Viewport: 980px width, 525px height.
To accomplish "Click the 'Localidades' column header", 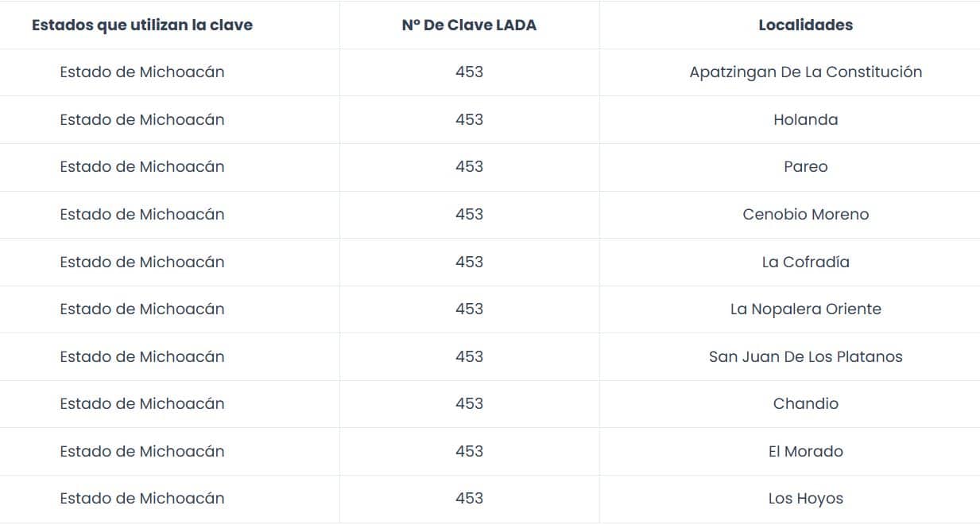I will click(805, 25).
